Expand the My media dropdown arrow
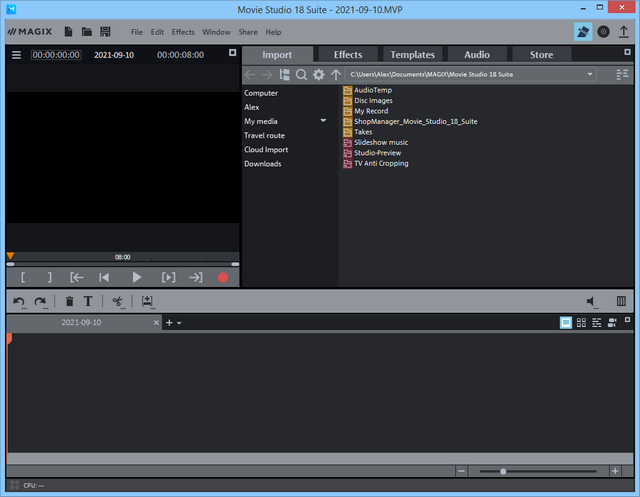The image size is (640, 497). (323, 121)
